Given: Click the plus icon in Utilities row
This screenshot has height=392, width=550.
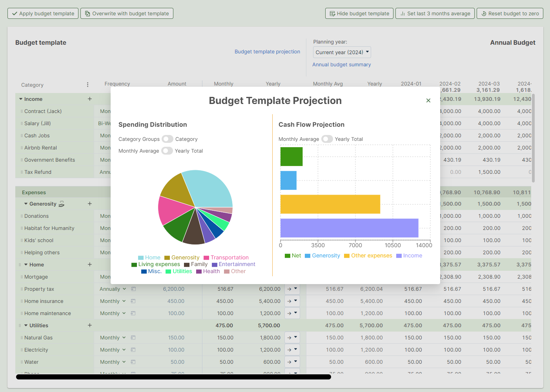Looking at the screenshot, I should point(89,325).
